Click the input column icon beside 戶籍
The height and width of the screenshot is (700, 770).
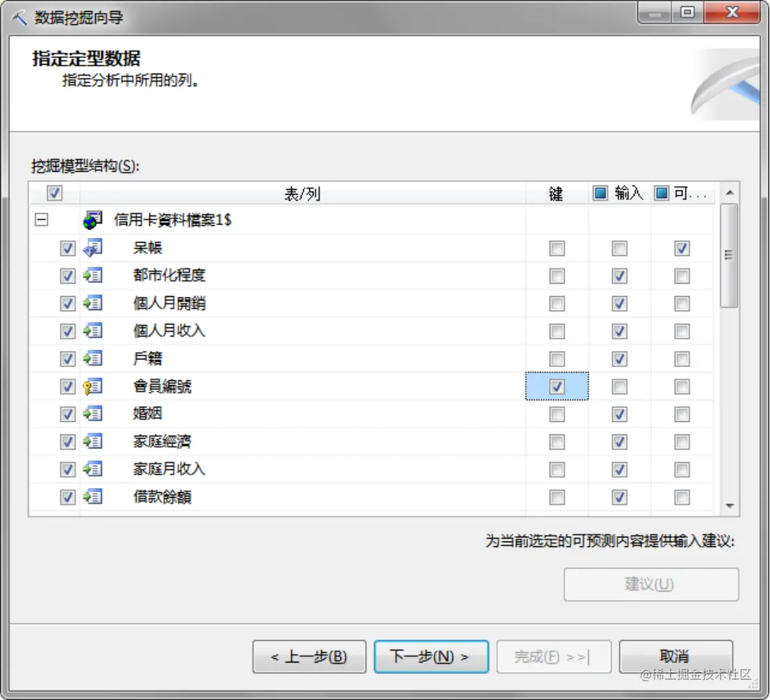tap(92, 359)
